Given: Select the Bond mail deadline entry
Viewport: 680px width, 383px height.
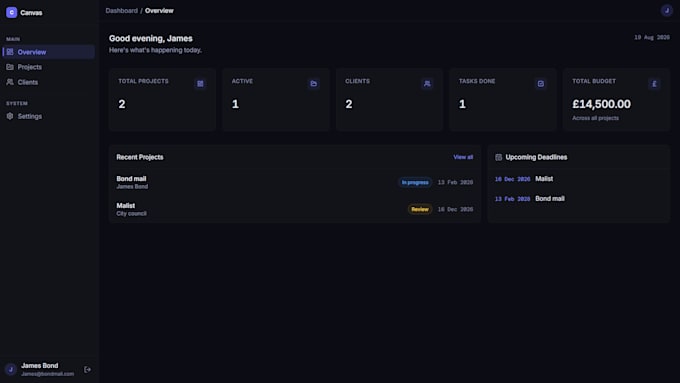Looking at the screenshot, I should pos(579,199).
